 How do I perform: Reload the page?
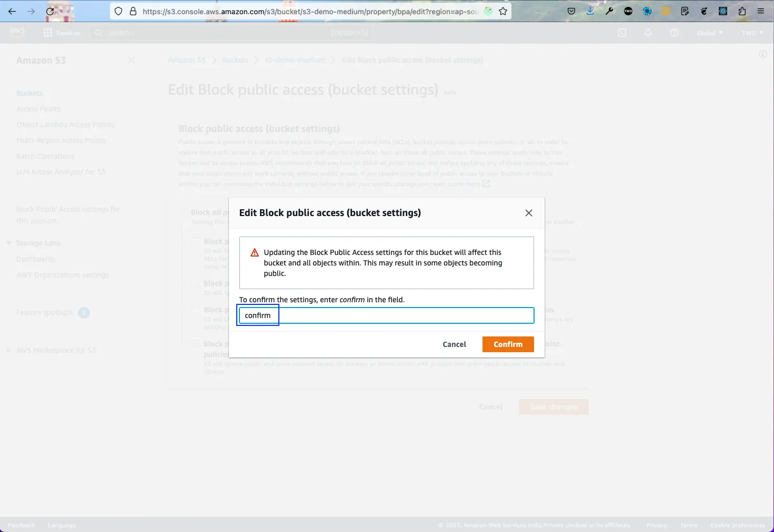pos(50,11)
